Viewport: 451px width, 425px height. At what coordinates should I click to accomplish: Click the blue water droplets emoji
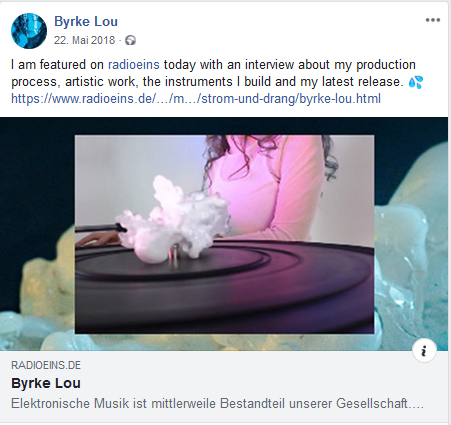pos(415,82)
